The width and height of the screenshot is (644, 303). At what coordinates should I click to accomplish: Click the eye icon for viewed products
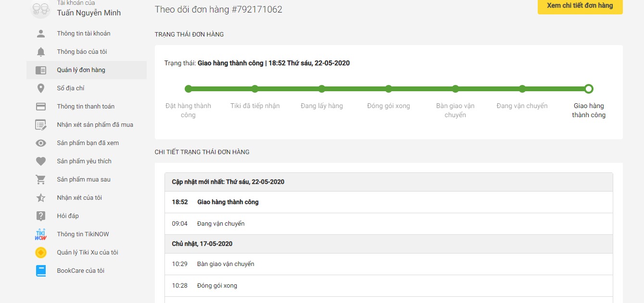pos(41,143)
